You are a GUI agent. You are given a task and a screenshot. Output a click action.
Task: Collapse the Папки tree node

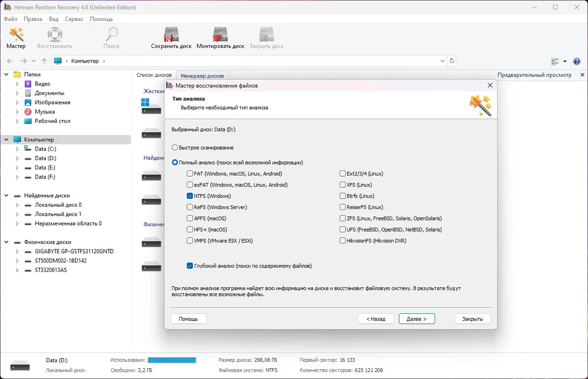(x=7, y=74)
